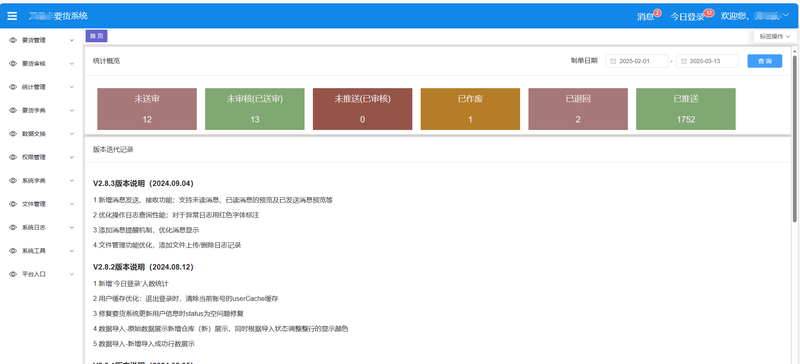Expand the 要货审核 chevron
The image size is (800, 364).
[x=71, y=63]
